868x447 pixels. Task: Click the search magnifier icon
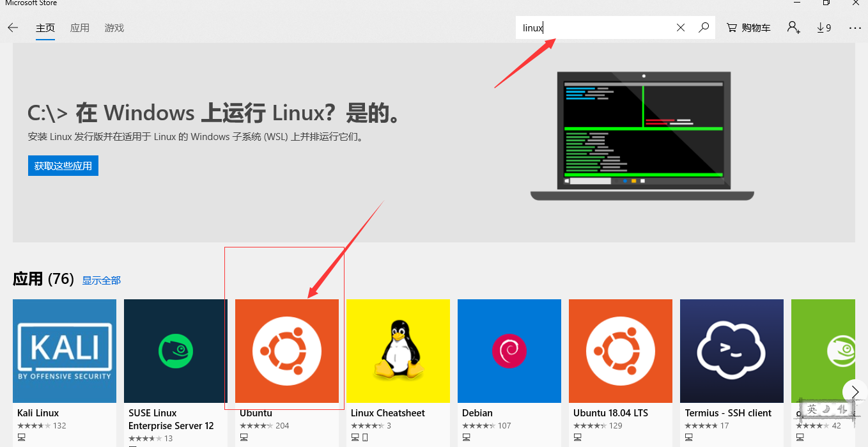(x=703, y=27)
